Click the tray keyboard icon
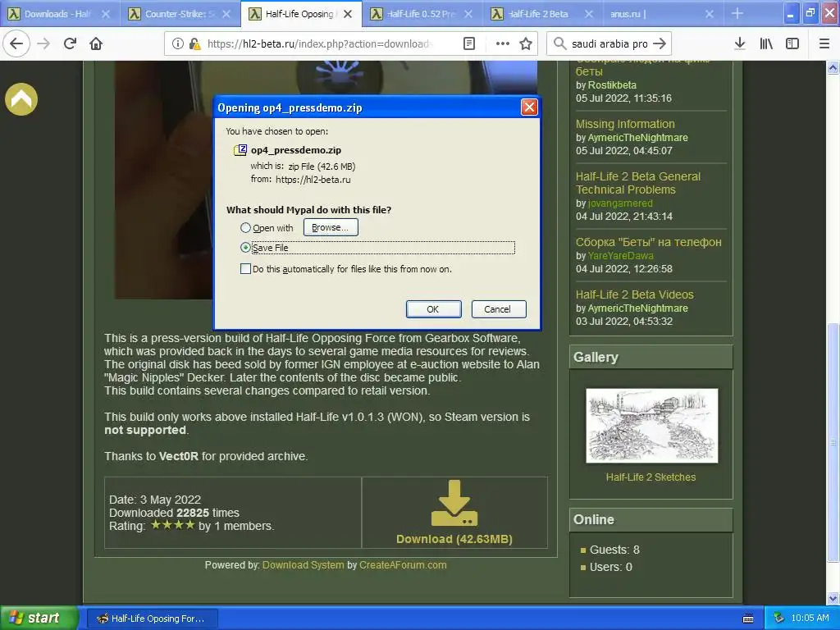840x630 pixels. coord(748,619)
